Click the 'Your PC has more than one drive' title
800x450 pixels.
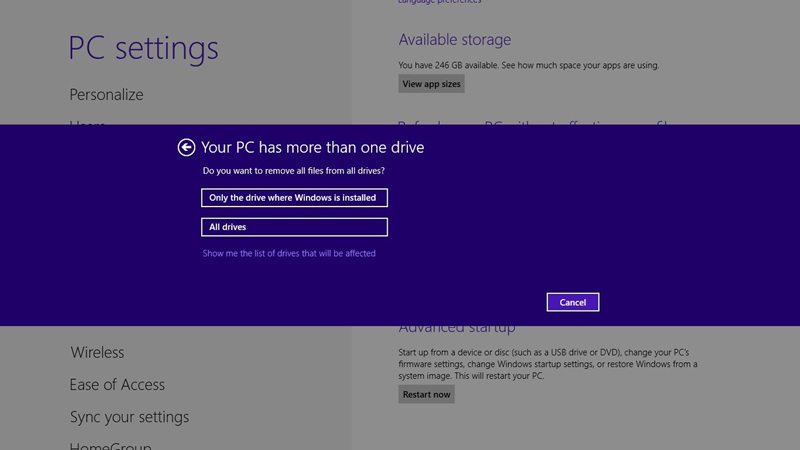(x=312, y=148)
